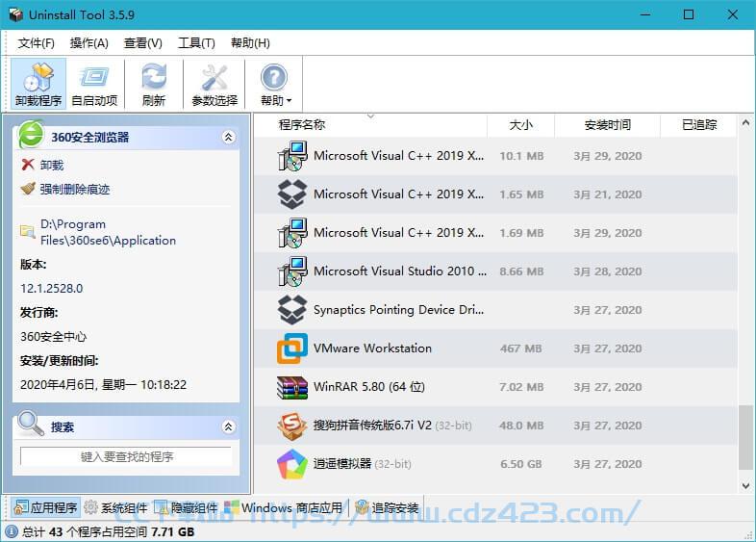Open the 查看(V) menu
The width and height of the screenshot is (756, 542).
click(x=142, y=43)
